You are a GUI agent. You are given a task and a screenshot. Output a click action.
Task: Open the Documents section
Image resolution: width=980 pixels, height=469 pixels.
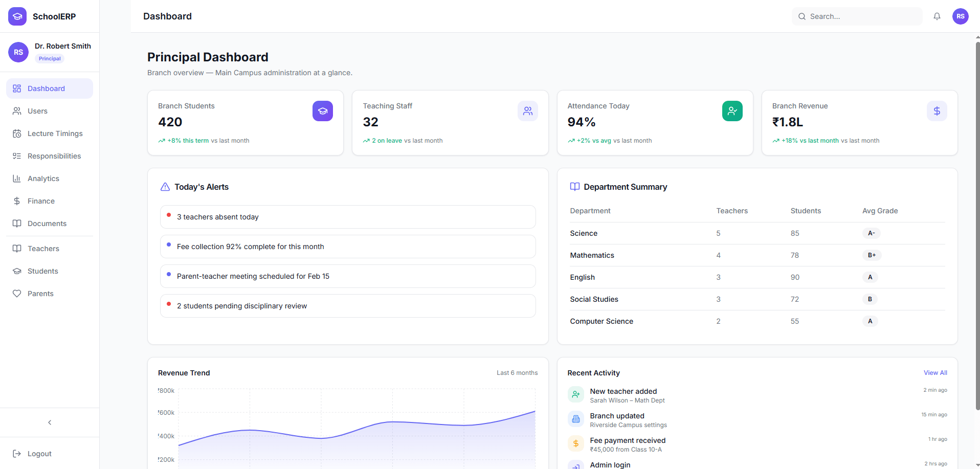point(50,224)
